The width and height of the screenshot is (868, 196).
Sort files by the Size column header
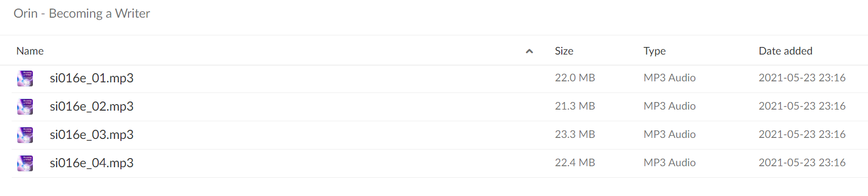pos(564,51)
